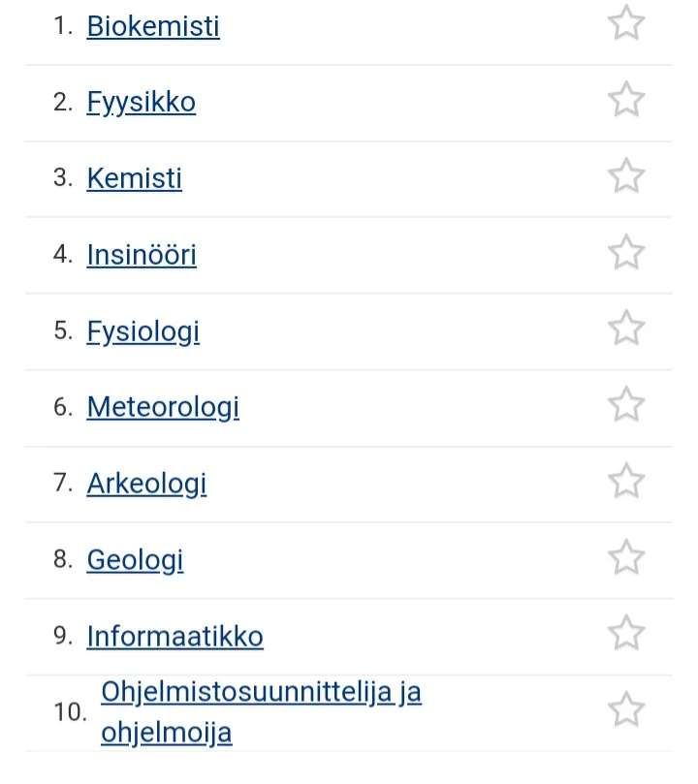Toggle the favorite star for Ohjelmistosuunnittelija ja ohjelmoija
The image size is (698, 784).
point(625,708)
